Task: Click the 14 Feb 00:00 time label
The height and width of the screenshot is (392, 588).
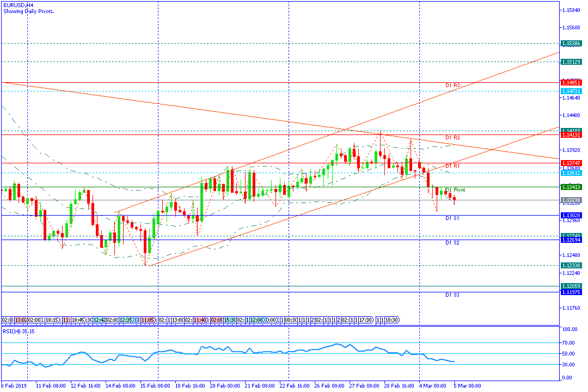Action: point(120,385)
